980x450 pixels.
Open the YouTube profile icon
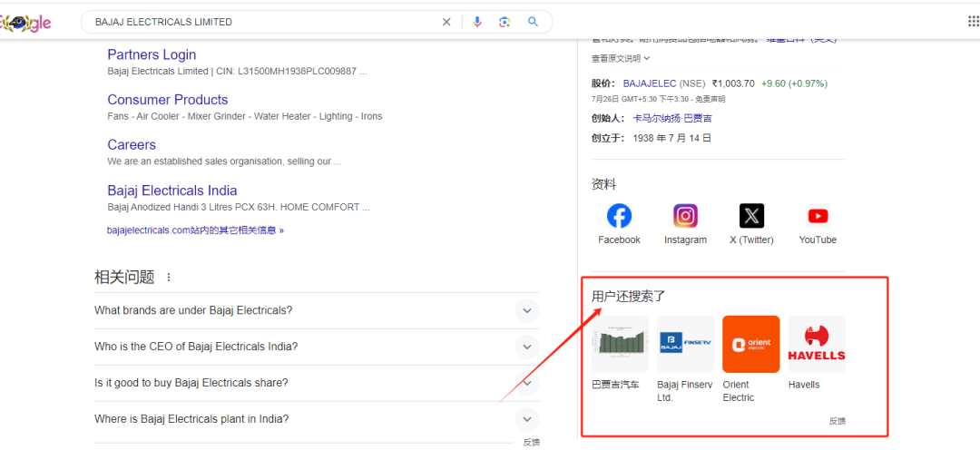[818, 216]
